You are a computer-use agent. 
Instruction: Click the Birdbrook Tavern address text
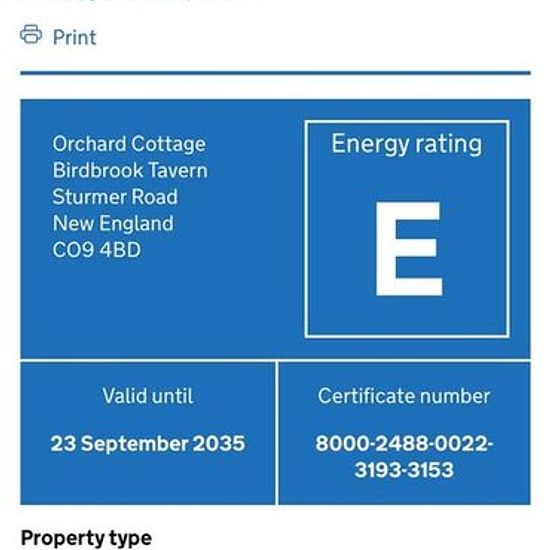[x=130, y=170]
